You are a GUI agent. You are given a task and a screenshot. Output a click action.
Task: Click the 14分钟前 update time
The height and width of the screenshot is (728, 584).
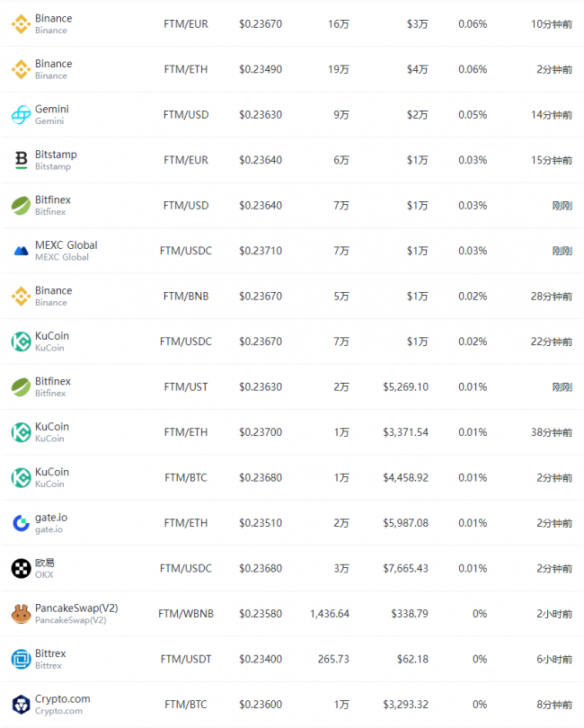552,115
